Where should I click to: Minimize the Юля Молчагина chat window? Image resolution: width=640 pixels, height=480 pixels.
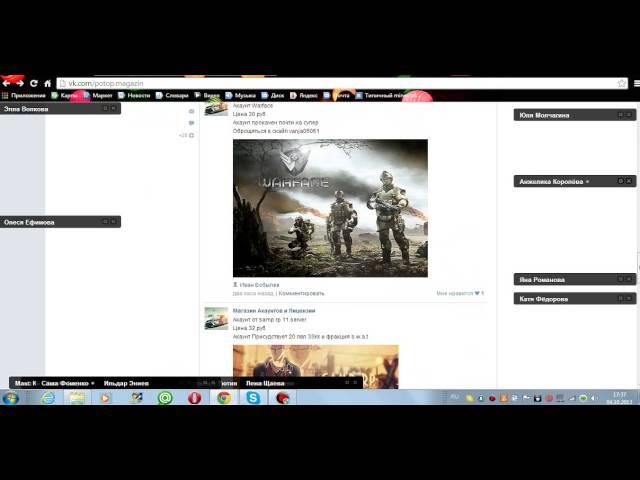pos(620,115)
